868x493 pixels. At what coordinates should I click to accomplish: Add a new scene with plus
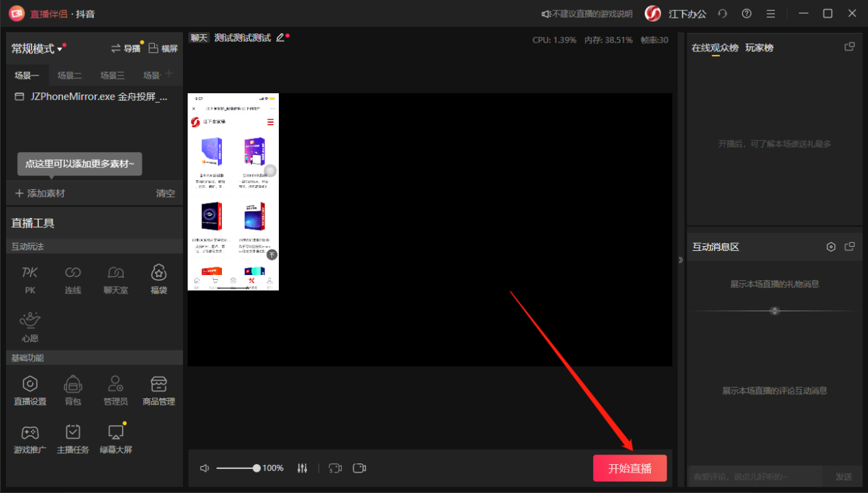tap(169, 74)
